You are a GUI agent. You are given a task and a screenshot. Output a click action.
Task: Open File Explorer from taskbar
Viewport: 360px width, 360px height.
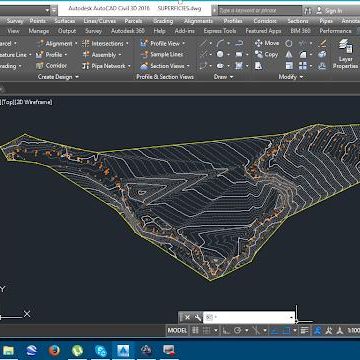tap(9, 350)
